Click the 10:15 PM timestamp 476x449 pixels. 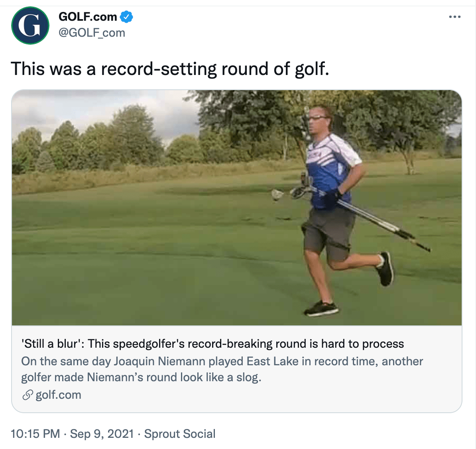35,434
